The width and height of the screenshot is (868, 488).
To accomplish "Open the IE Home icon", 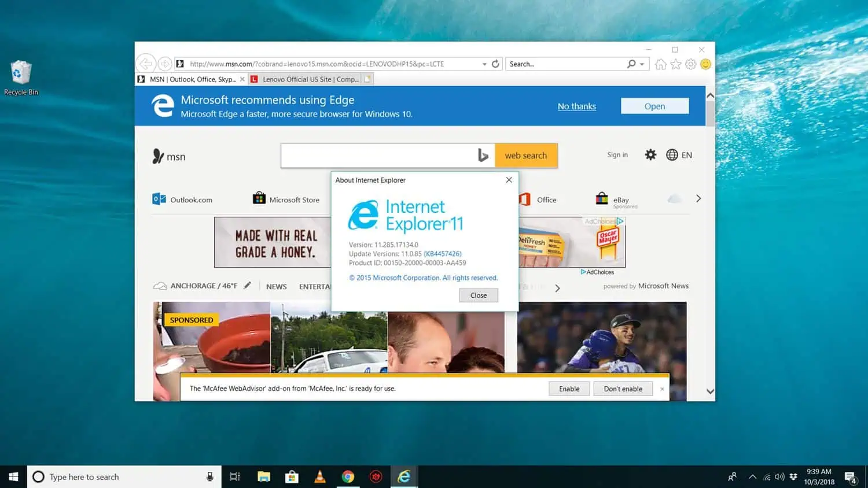I will tap(661, 64).
